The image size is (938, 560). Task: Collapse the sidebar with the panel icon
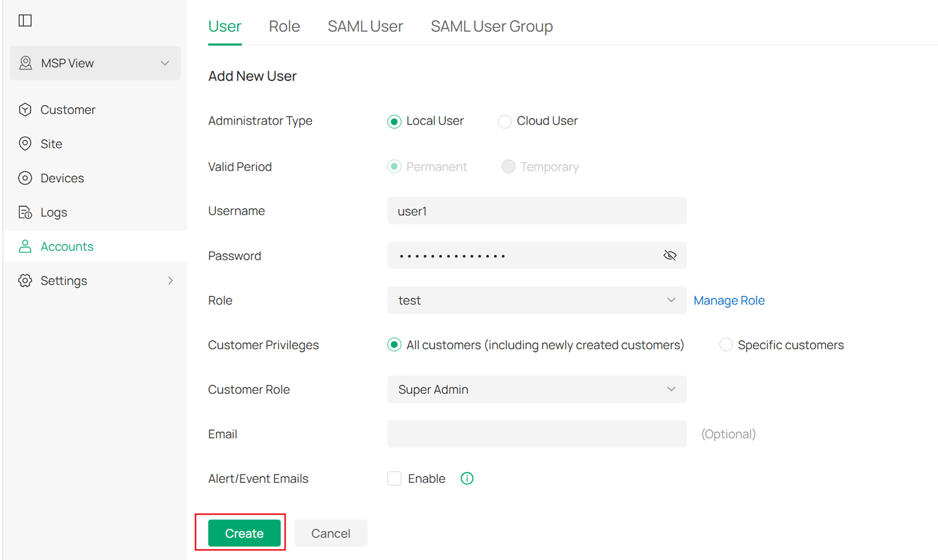pos(25,20)
